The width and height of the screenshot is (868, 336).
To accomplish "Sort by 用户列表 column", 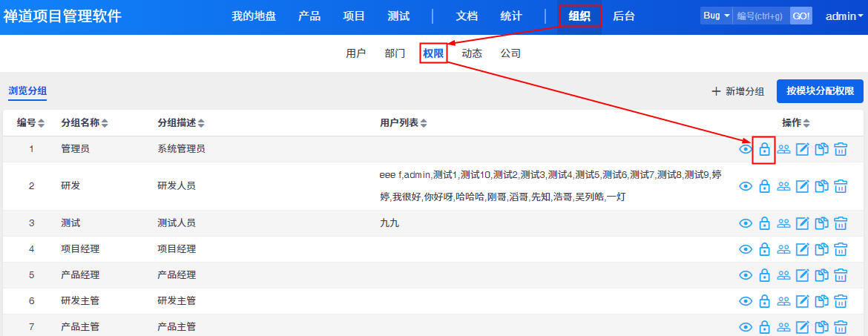I will point(404,123).
